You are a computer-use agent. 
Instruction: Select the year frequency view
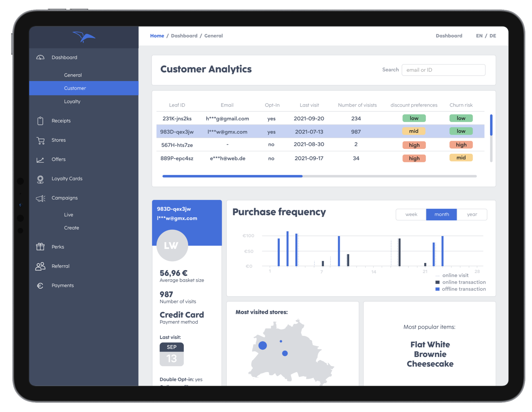coord(472,214)
